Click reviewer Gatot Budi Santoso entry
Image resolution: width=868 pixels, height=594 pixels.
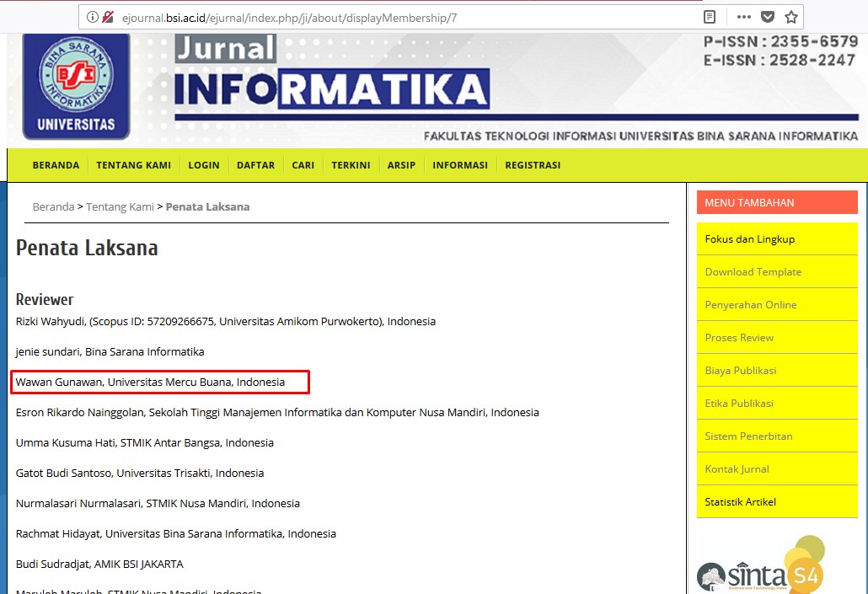(140, 474)
